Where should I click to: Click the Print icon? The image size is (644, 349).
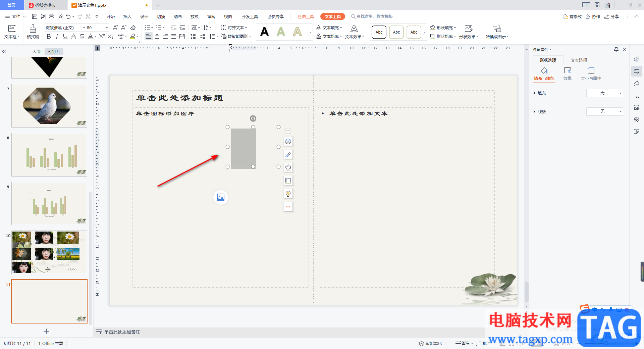coord(51,16)
